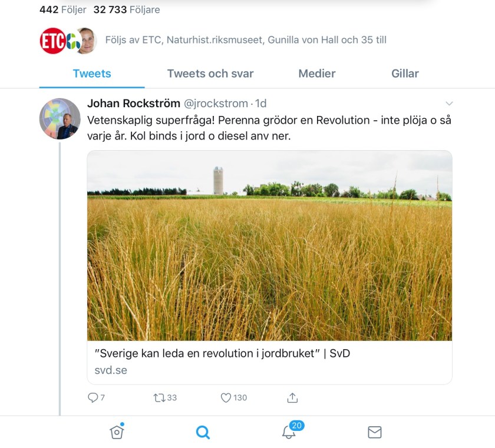Reply to Johan Rockström's tweet
This screenshot has height=448, width=495.
(x=93, y=397)
